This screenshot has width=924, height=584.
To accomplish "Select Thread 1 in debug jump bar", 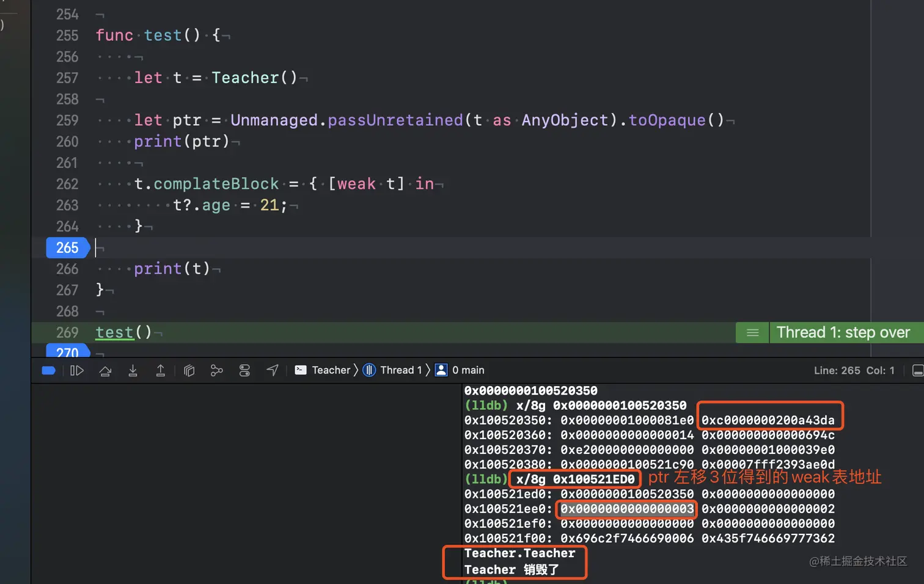I will (392, 370).
